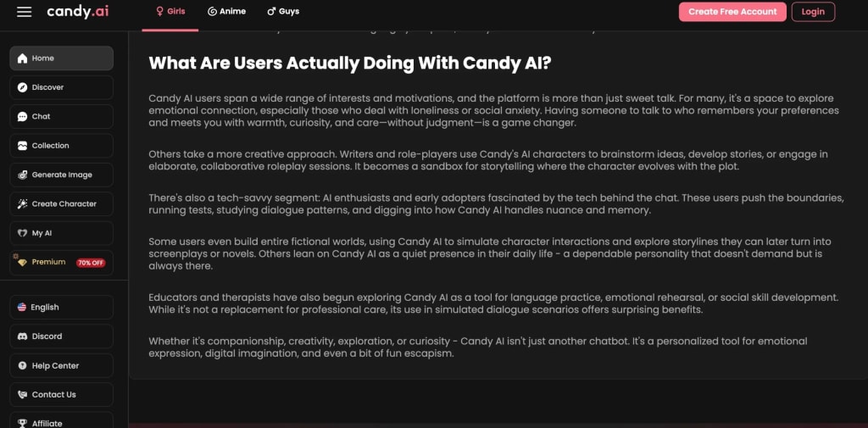The width and height of the screenshot is (868, 428).
Task: Open Collection in the sidebar
Action: (x=61, y=146)
